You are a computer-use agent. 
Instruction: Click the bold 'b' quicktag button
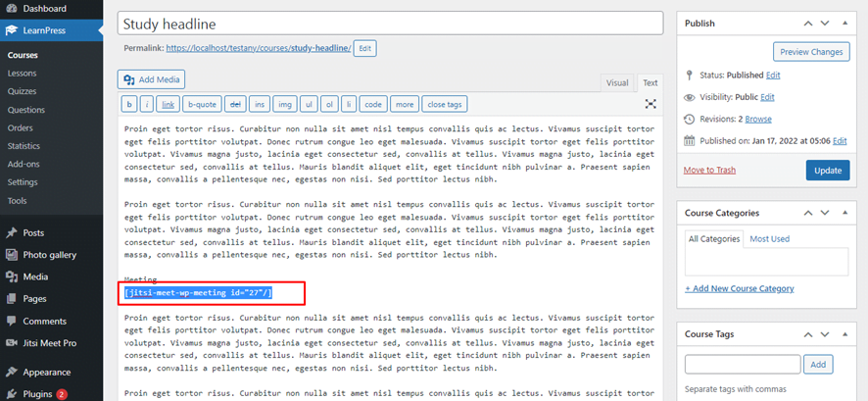point(129,104)
